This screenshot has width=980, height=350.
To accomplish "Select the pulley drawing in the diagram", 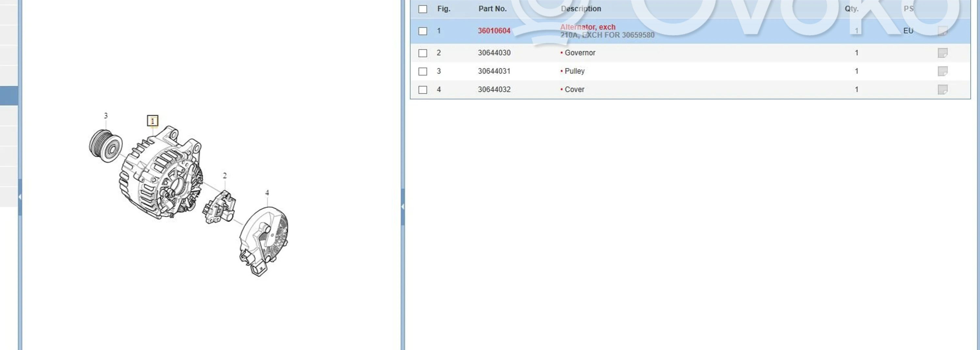I will point(106,146).
